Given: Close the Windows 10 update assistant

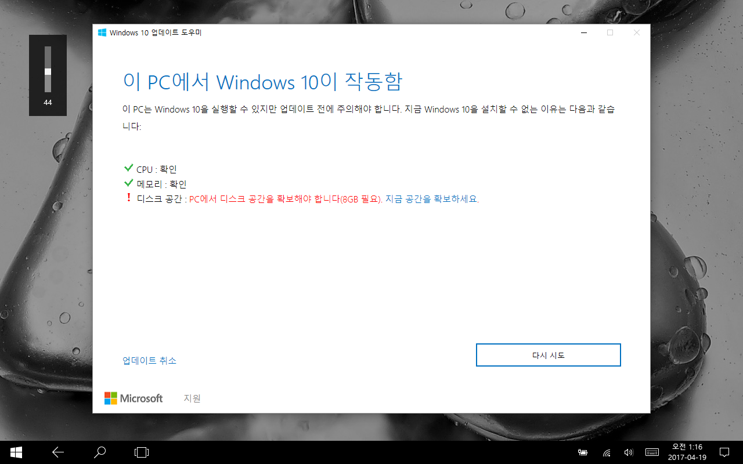Looking at the screenshot, I should point(636,33).
